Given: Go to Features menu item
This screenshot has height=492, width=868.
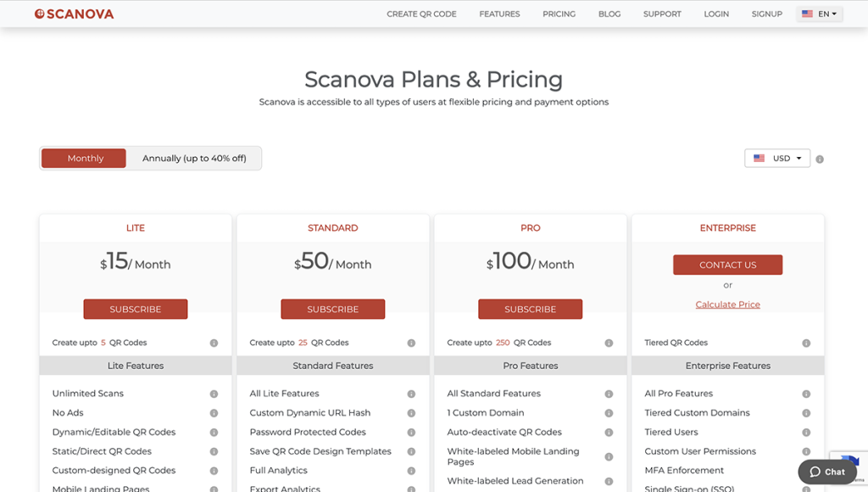Looking at the screenshot, I should (x=499, y=14).
